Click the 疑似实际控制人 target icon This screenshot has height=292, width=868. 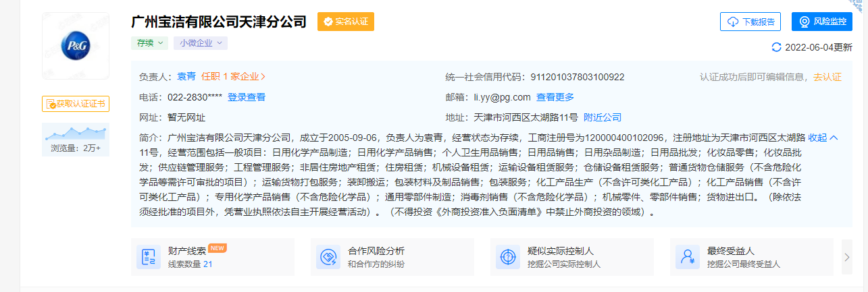click(508, 257)
